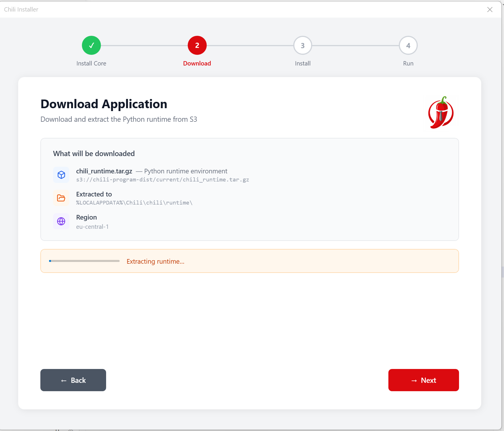Click the orange folder icon next to Extracted to
Viewport: 504px width, 431px height.
tap(61, 198)
